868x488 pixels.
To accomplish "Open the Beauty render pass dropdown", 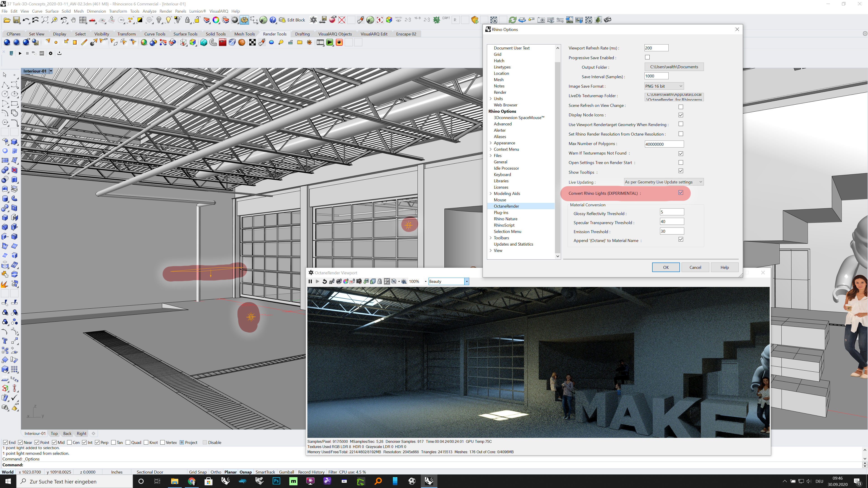I will pos(467,282).
